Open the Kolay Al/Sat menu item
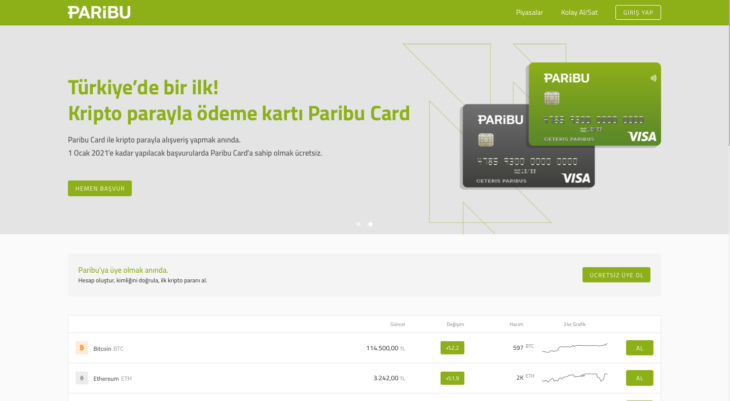The width and height of the screenshot is (730, 401). pos(579,13)
